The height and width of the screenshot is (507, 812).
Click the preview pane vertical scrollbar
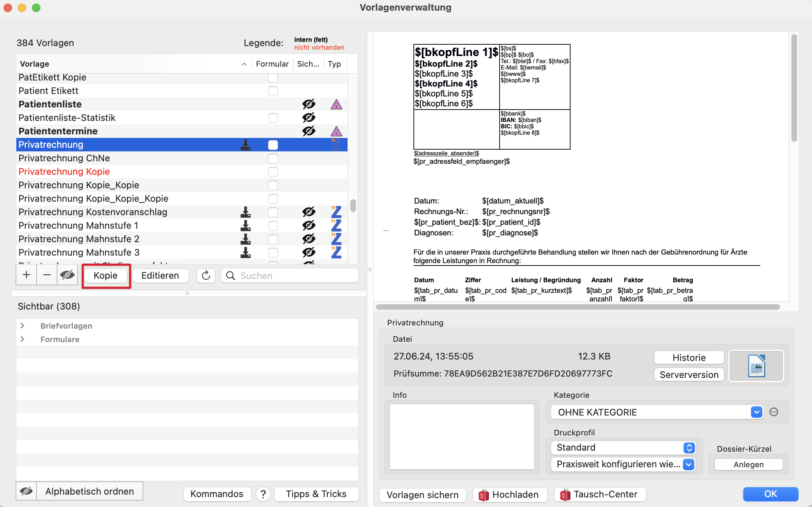tap(794, 88)
